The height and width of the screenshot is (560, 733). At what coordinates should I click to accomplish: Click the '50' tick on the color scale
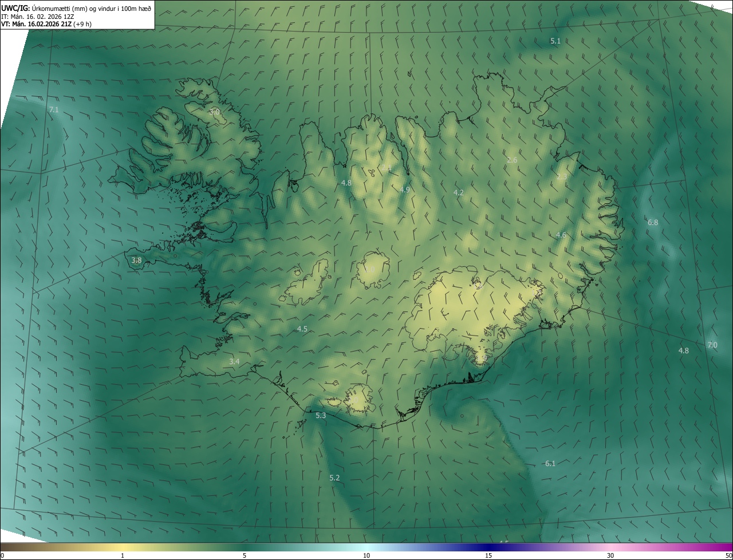[728, 555]
